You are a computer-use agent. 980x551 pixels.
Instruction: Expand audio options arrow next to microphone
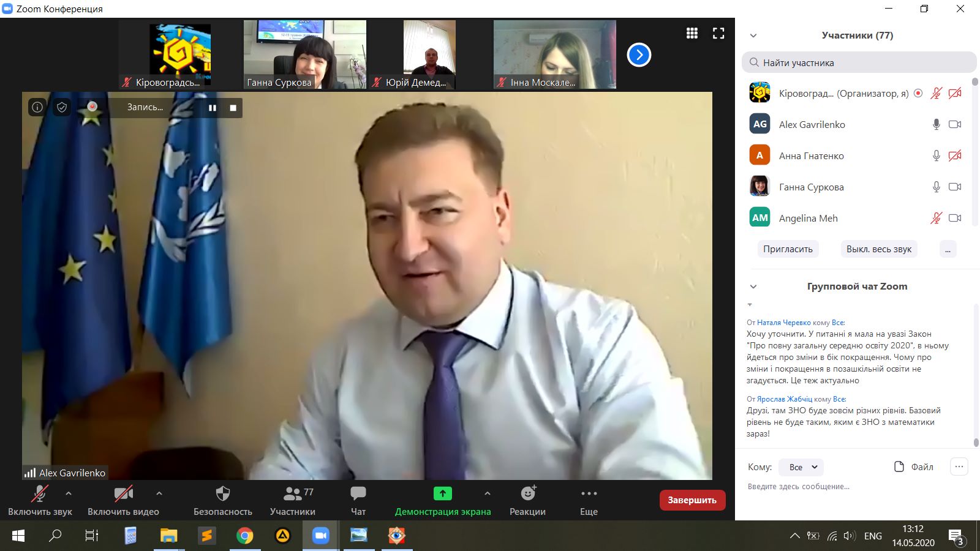point(69,493)
